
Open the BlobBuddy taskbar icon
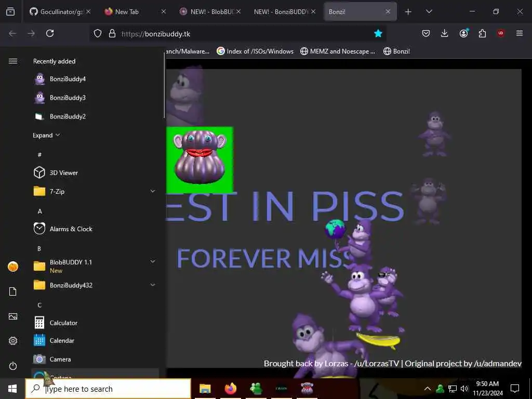(x=307, y=389)
